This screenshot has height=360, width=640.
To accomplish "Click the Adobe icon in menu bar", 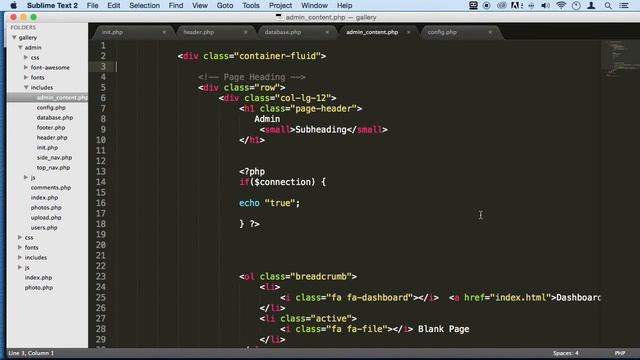I will coord(516,6).
